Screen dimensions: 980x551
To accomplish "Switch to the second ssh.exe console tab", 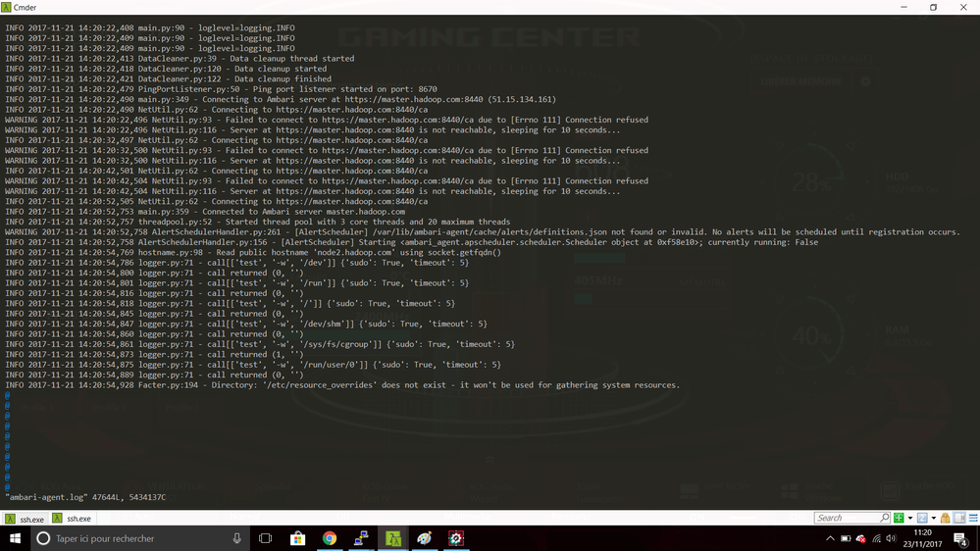I will (72, 519).
